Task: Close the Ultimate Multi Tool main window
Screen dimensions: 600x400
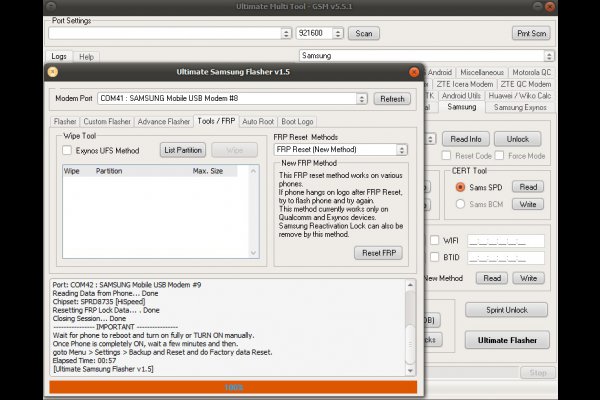Action: 550,7
